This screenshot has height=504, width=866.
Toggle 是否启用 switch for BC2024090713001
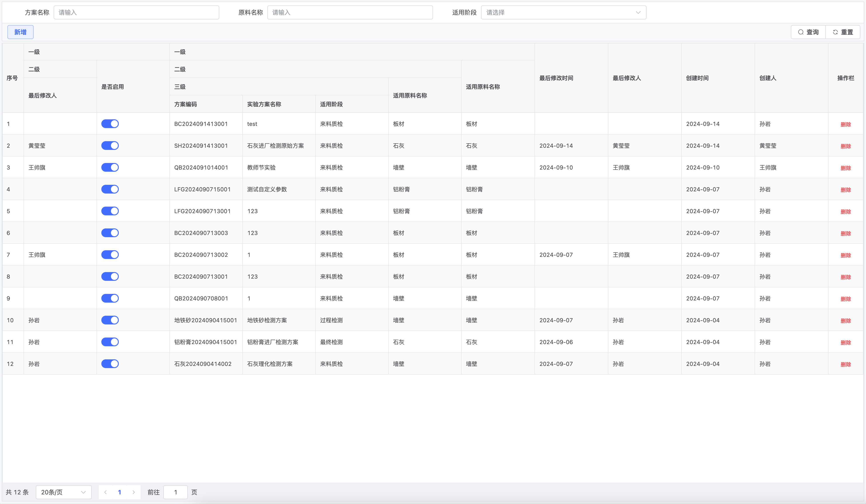click(110, 276)
